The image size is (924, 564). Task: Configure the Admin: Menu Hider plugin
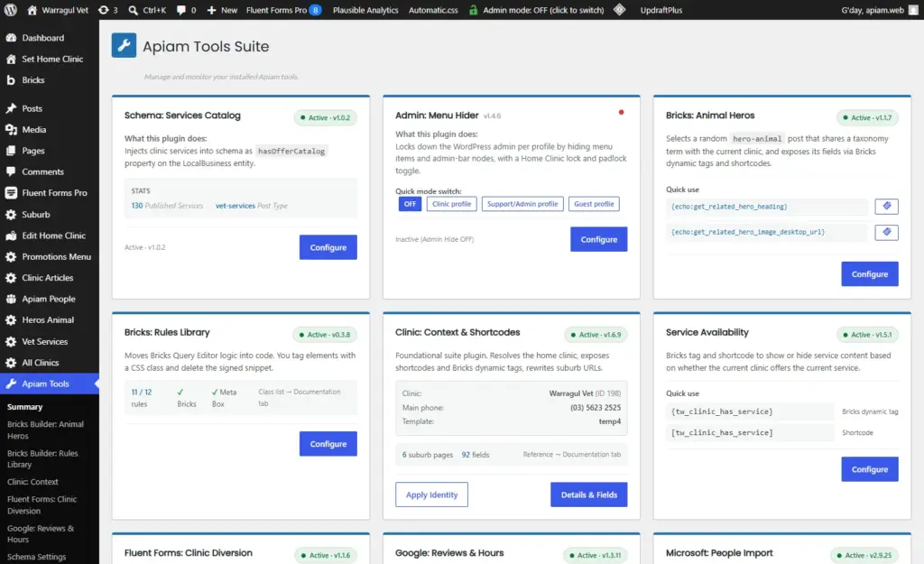pyautogui.click(x=599, y=239)
